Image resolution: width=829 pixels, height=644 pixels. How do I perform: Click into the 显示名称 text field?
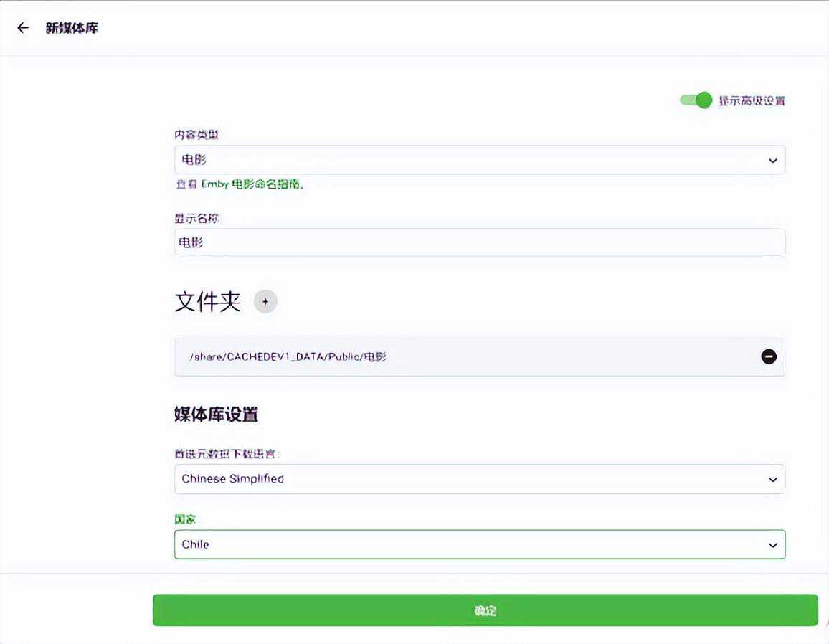[x=479, y=242]
